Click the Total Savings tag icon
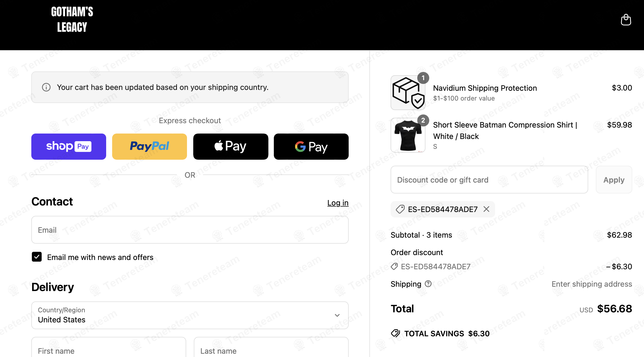The image size is (644, 357). pos(395,333)
